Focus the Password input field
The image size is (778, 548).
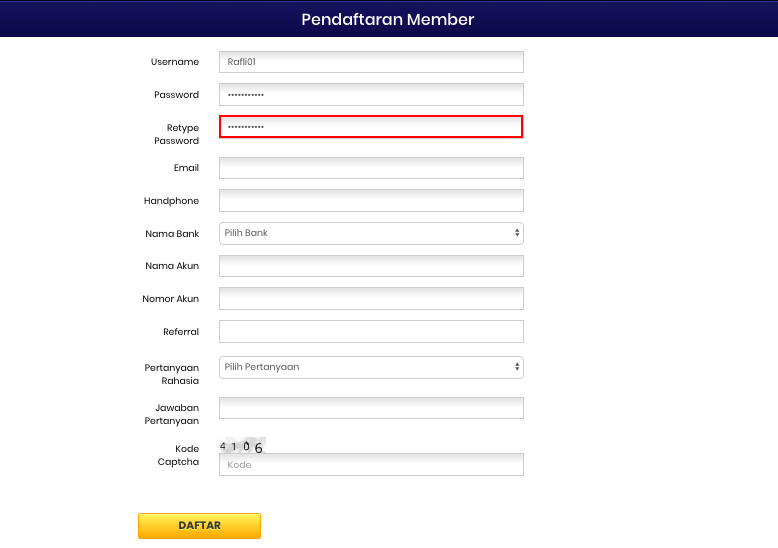(371, 95)
